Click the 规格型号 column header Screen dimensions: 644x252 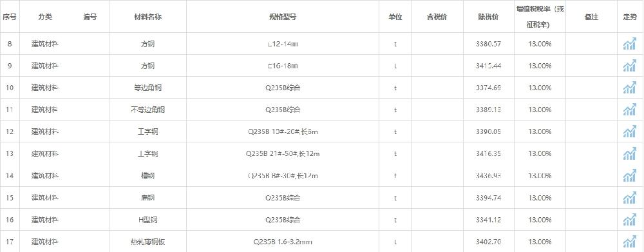(283, 17)
